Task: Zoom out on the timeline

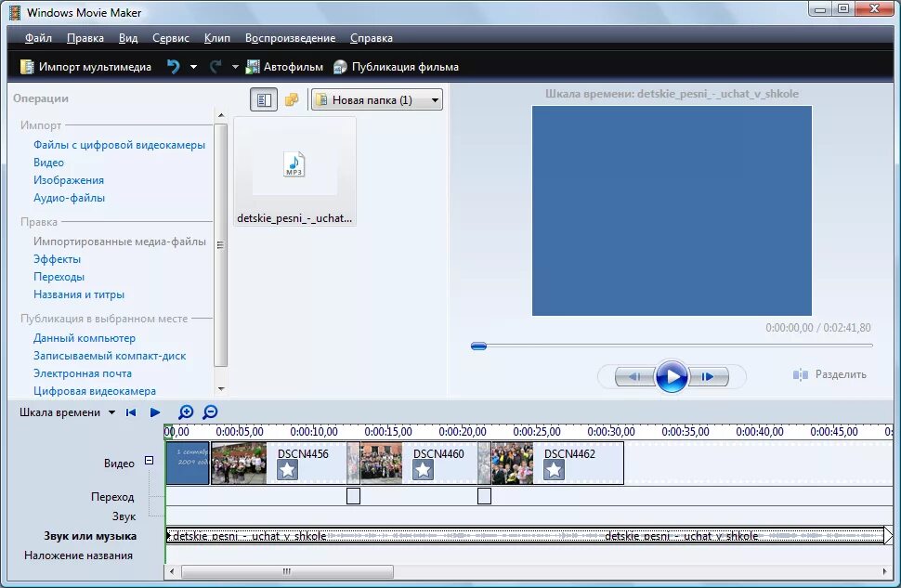Action: (210, 412)
